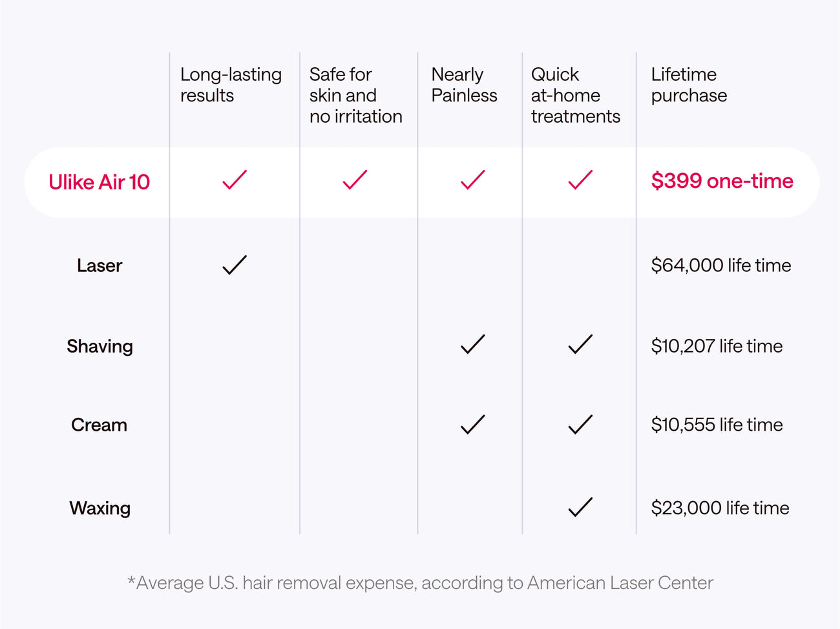Image resolution: width=840 pixels, height=629 pixels.
Task: Click the Waxing quick at-home treatments checkmark
Action: [x=580, y=507]
